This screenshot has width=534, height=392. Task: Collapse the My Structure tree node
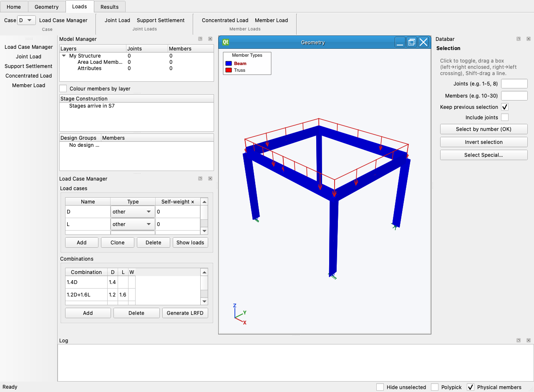click(x=64, y=55)
